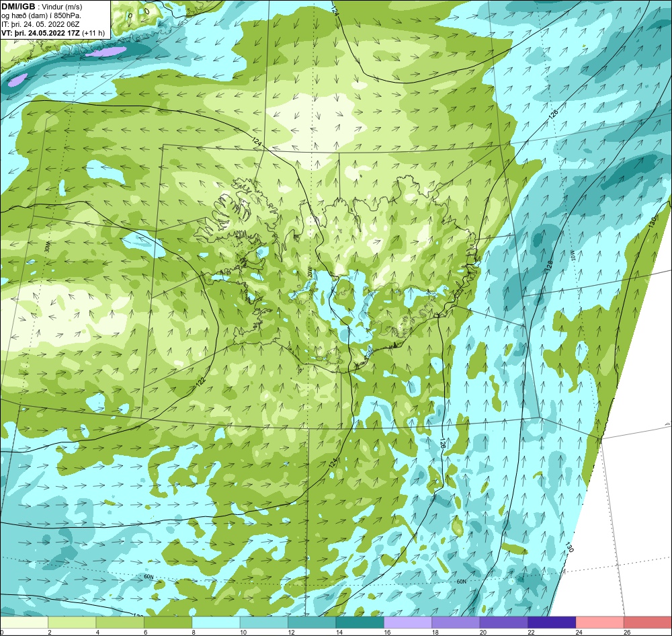Click the legend tick value "24"

click(579, 632)
